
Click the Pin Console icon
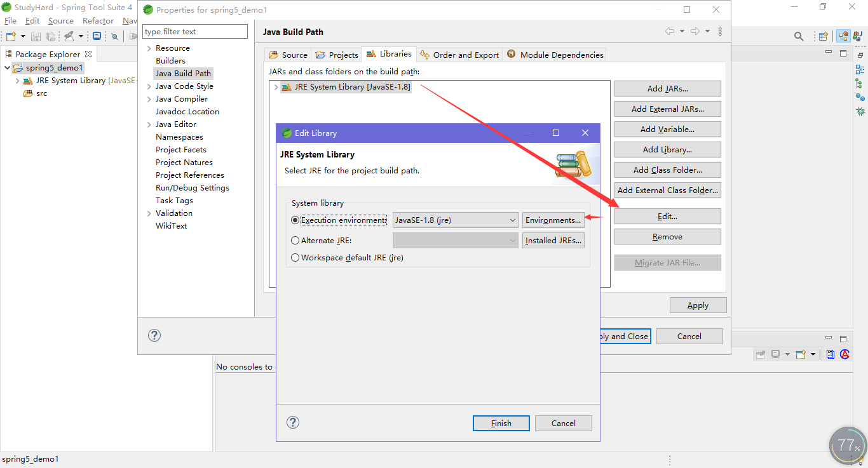click(761, 354)
